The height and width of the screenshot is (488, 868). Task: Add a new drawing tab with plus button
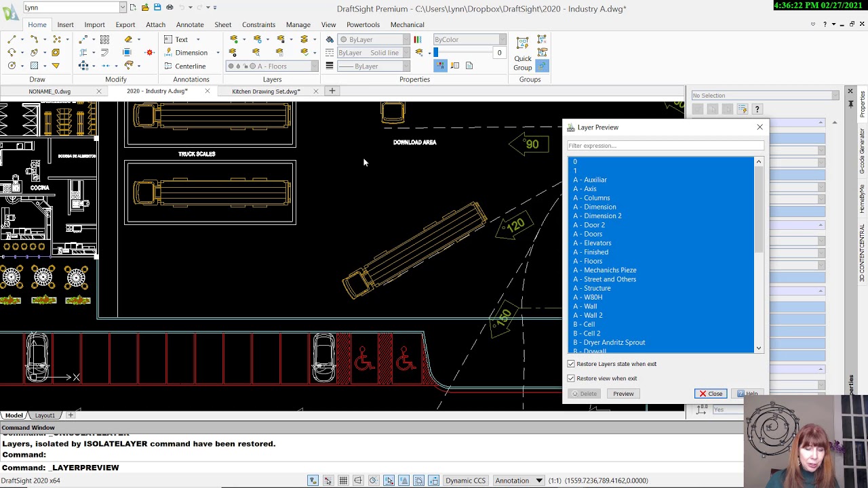tap(332, 91)
